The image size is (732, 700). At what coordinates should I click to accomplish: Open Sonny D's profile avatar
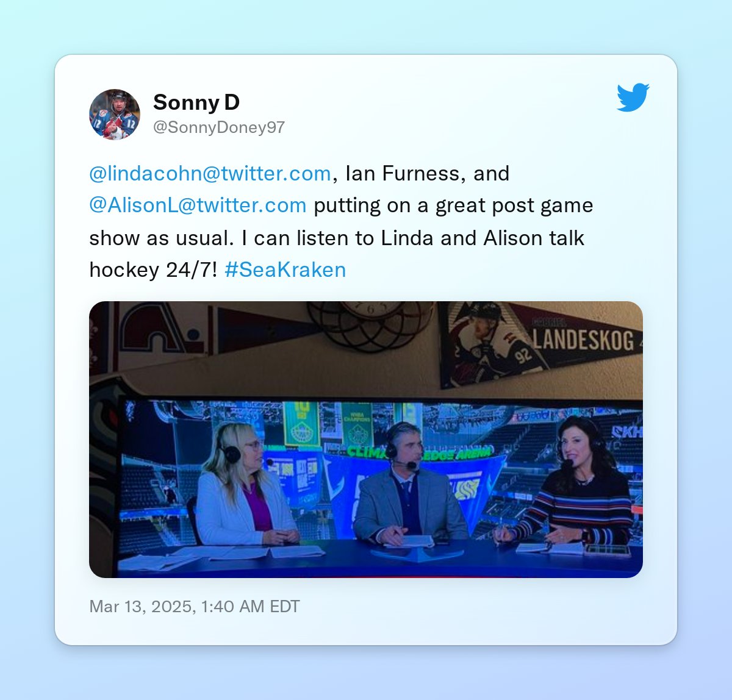point(115,115)
